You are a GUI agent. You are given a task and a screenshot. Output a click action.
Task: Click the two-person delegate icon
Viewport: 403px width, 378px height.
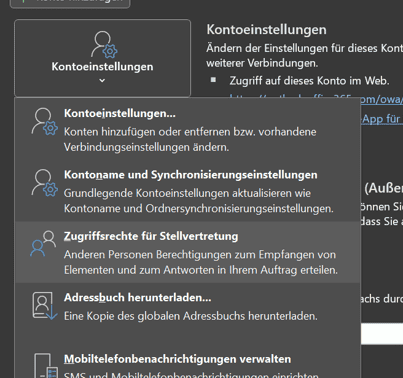tap(43, 243)
